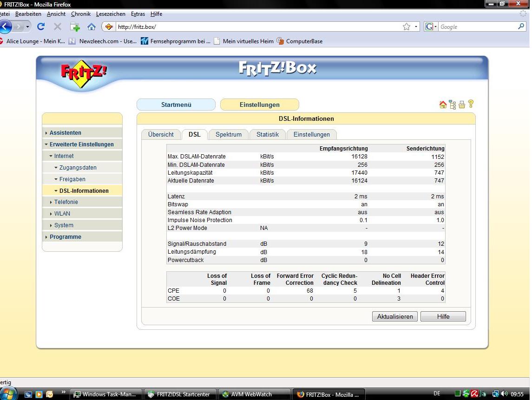The width and height of the screenshot is (532, 400).
Task: Open the Lesezeichen menu
Action: pyautogui.click(x=111, y=14)
